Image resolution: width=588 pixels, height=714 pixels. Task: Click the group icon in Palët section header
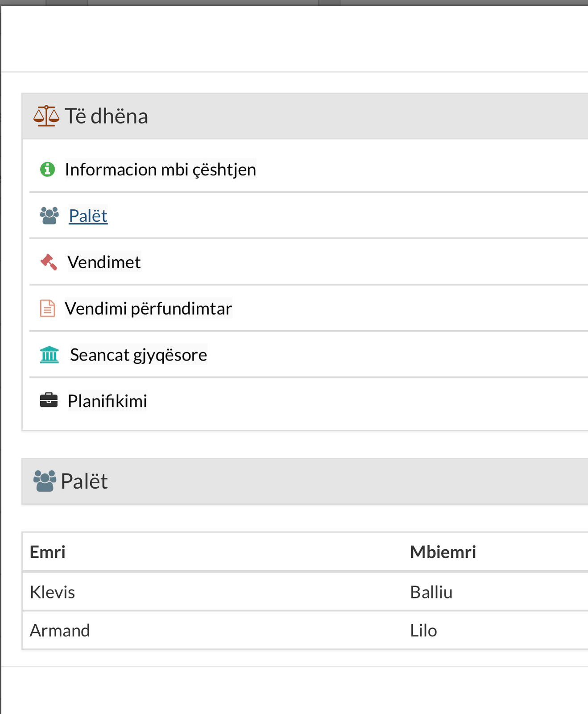(45, 481)
